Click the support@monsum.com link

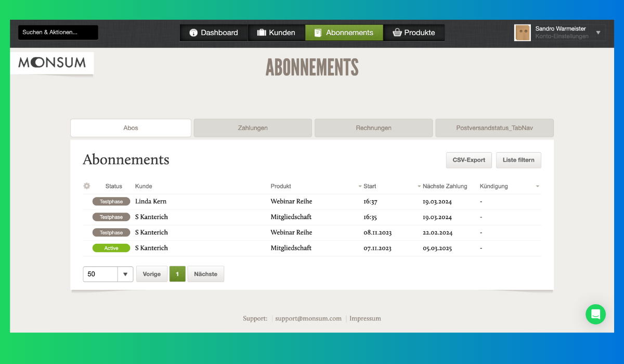[308, 318]
